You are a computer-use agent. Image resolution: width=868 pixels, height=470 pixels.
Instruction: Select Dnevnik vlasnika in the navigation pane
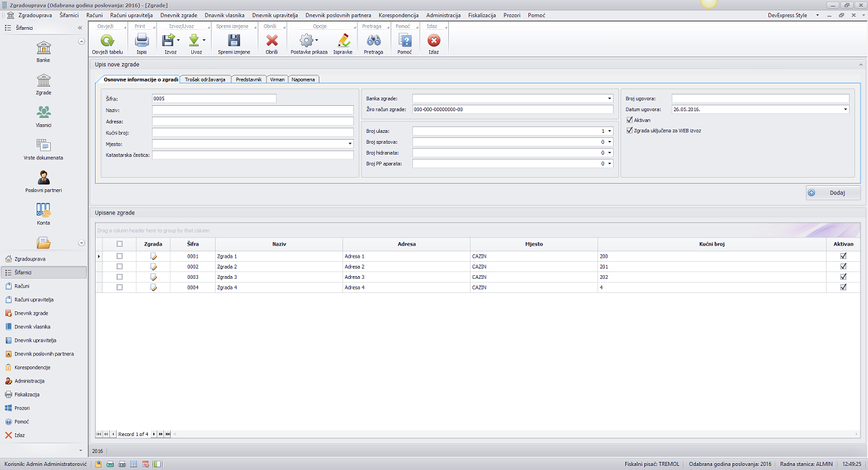coord(33,327)
